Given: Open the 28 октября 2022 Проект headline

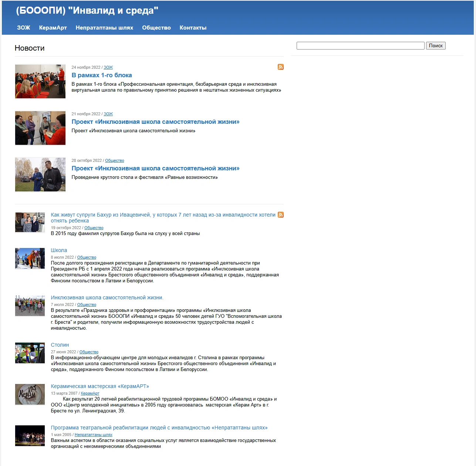Looking at the screenshot, I should (x=156, y=168).
